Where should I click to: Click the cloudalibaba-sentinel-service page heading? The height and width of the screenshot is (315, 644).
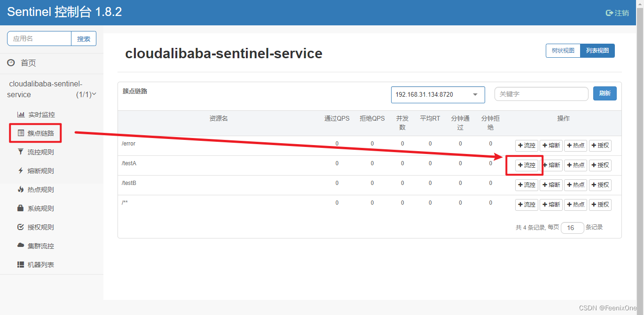click(224, 54)
